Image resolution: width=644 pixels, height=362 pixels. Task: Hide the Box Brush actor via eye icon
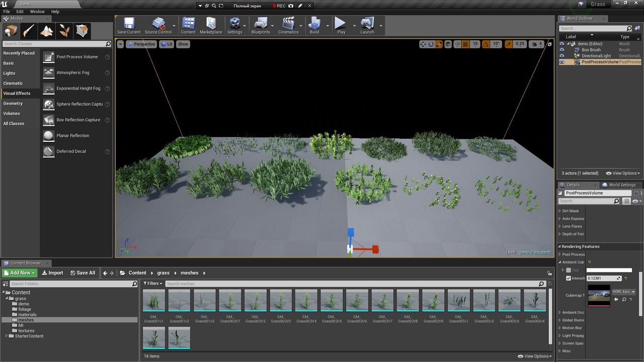[562, 50]
